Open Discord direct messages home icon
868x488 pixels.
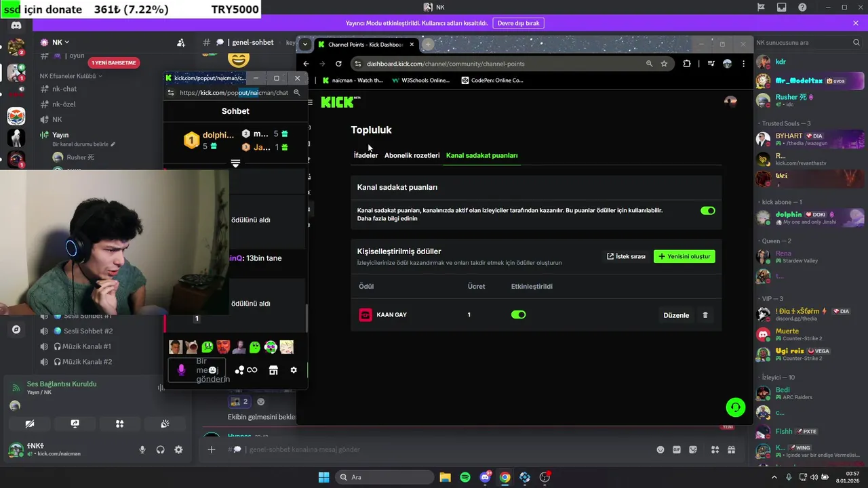tap(16, 25)
